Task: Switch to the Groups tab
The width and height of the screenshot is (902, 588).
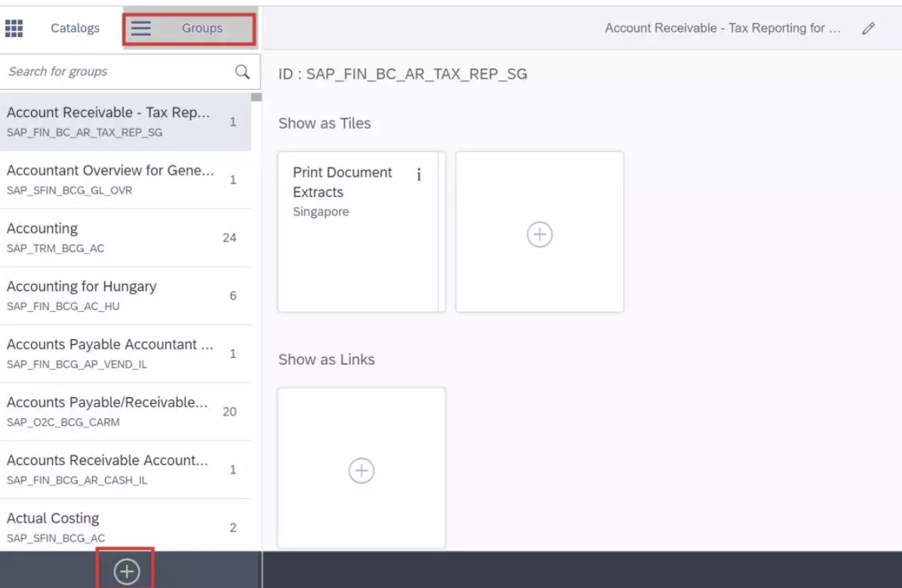Action: (x=202, y=29)
